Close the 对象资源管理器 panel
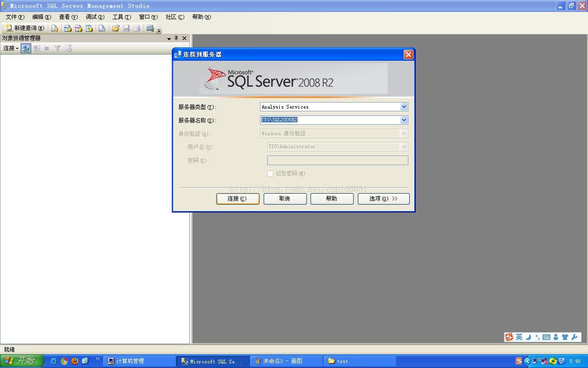 tap(185, 38)
